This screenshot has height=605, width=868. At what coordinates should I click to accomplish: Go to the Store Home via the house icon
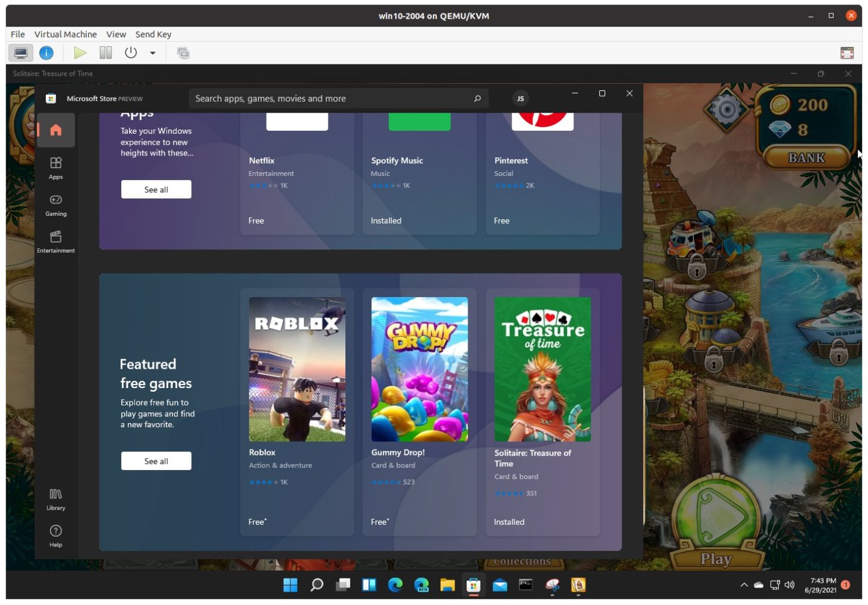pyautogui.click(x=55, y=130)
